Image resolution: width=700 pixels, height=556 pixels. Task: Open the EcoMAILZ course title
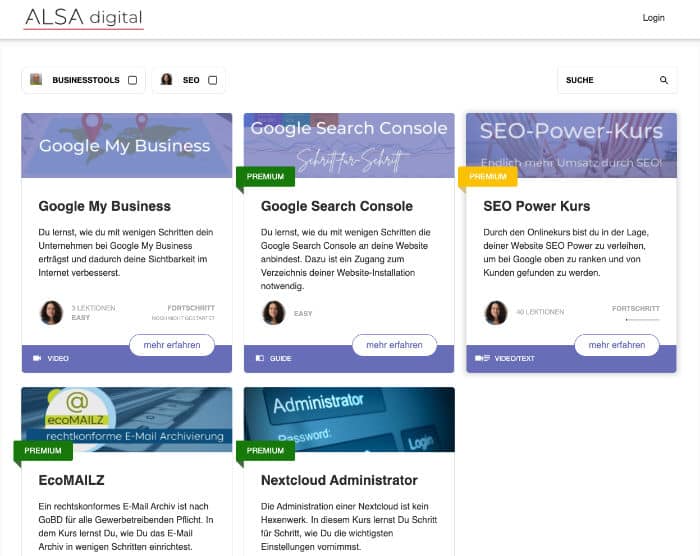pyautogui.click(x=71, y=481)
